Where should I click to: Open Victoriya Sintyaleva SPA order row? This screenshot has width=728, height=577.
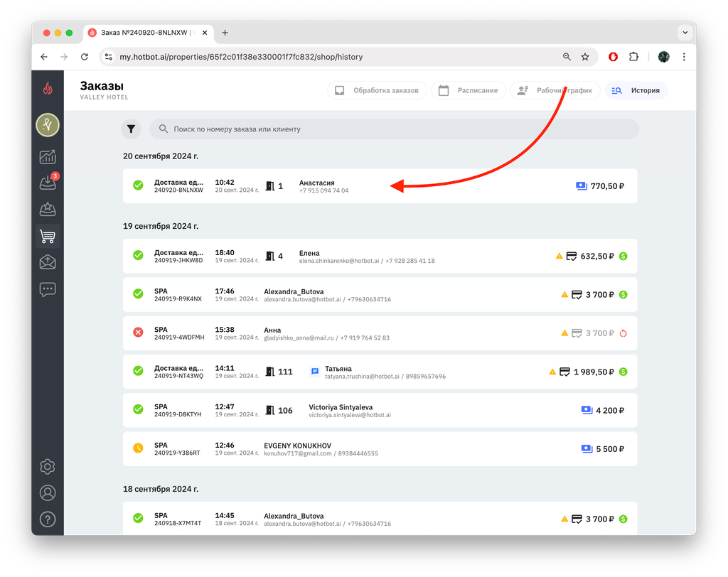click(380, 410)
